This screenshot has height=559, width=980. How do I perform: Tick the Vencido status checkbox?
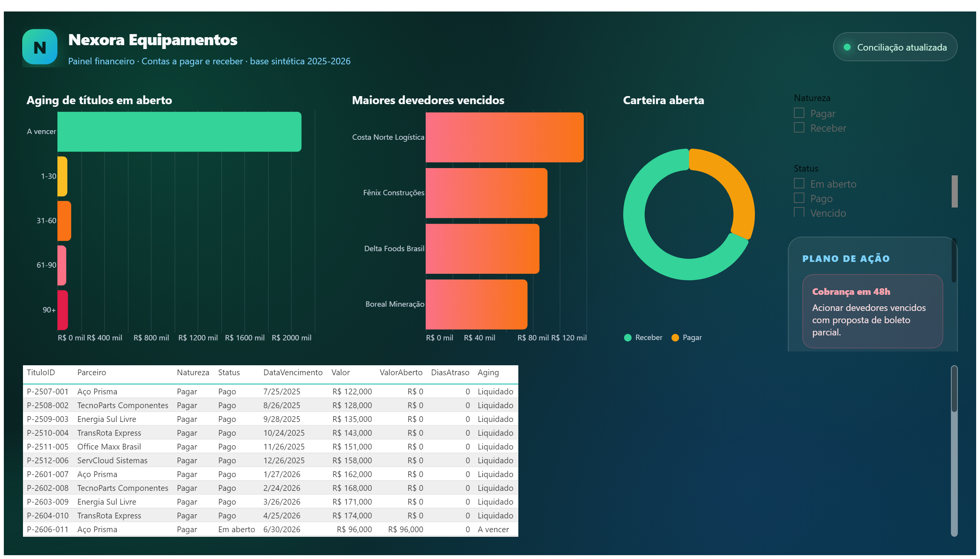tap(799, 213)
